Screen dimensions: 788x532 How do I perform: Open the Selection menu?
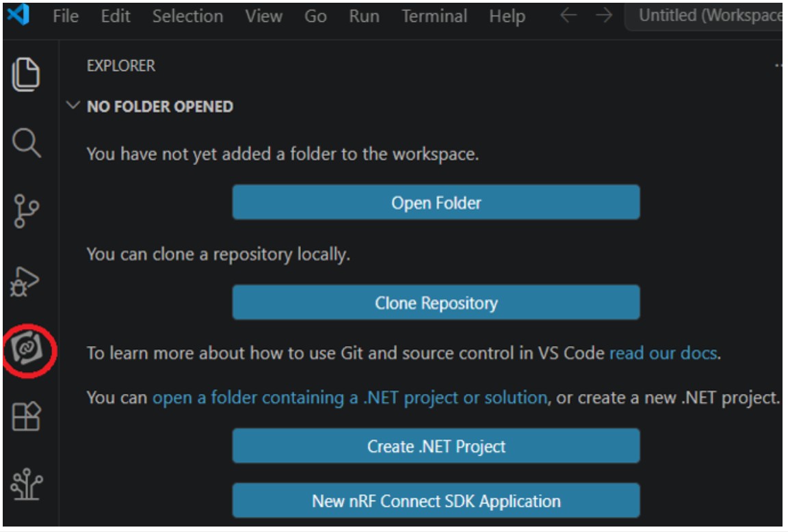[x=188, y=16]
